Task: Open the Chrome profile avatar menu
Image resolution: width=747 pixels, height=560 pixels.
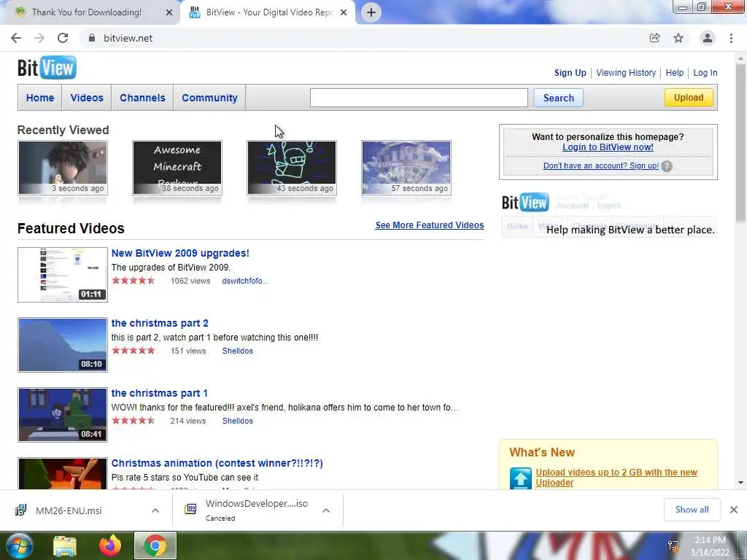Action: [708, 38]
